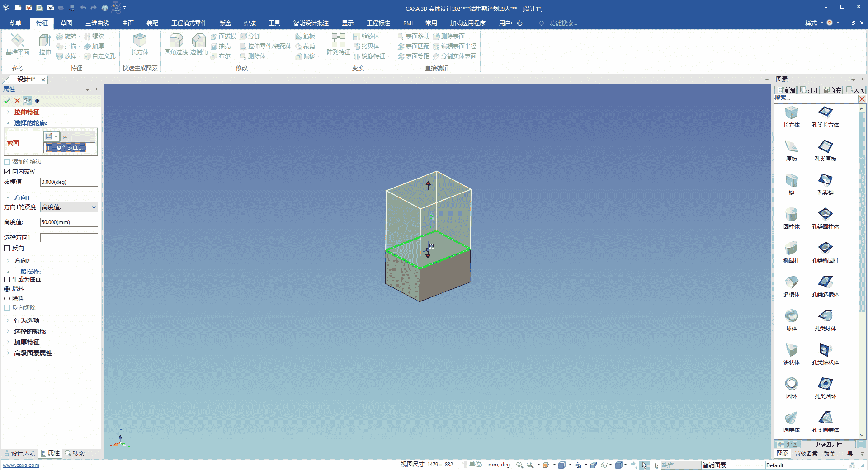The height and width of the screenshot is (470, 868).
Task: Confirm the extrude feature with green checkmark
Action: [x=7, y=101]
